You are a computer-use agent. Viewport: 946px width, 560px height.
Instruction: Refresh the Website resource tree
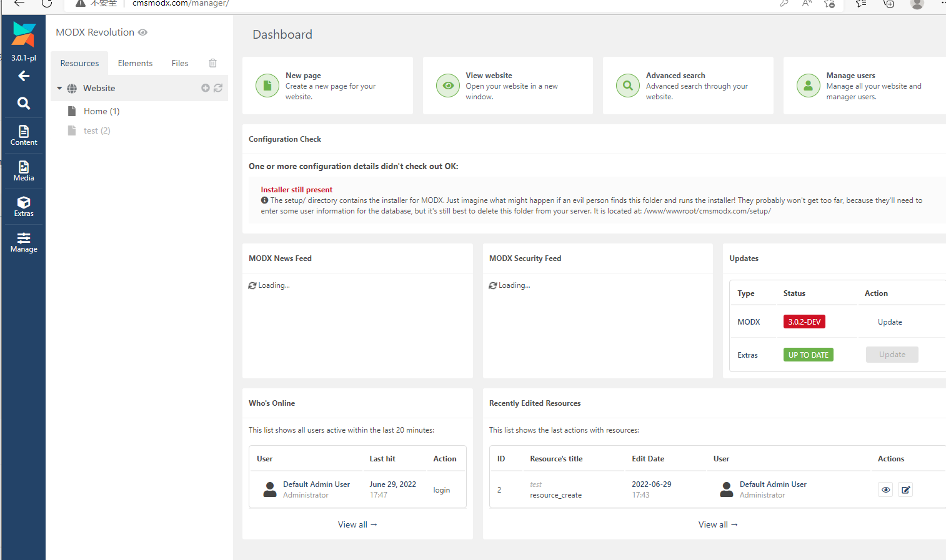point(218,88)
